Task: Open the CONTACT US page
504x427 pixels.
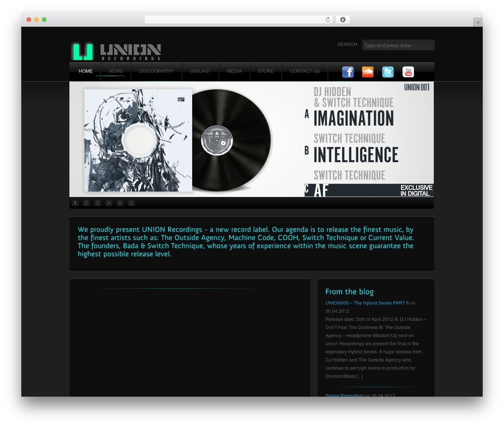Action: click(305, 71)
